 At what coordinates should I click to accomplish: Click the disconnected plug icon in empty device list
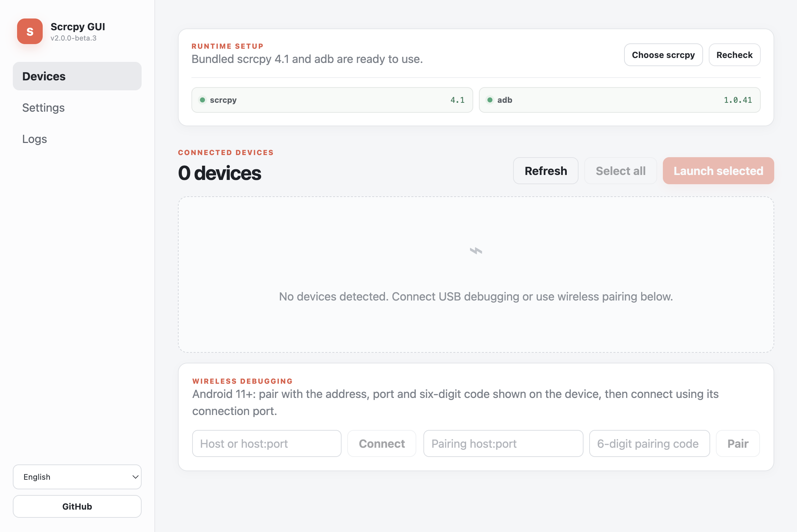(476, 251)
